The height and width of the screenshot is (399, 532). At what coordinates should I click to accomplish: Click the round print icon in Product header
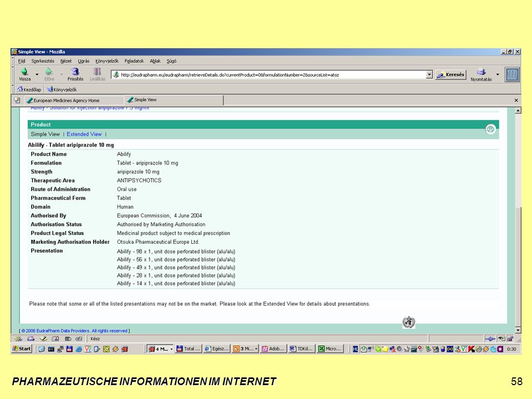pos(490,129)
